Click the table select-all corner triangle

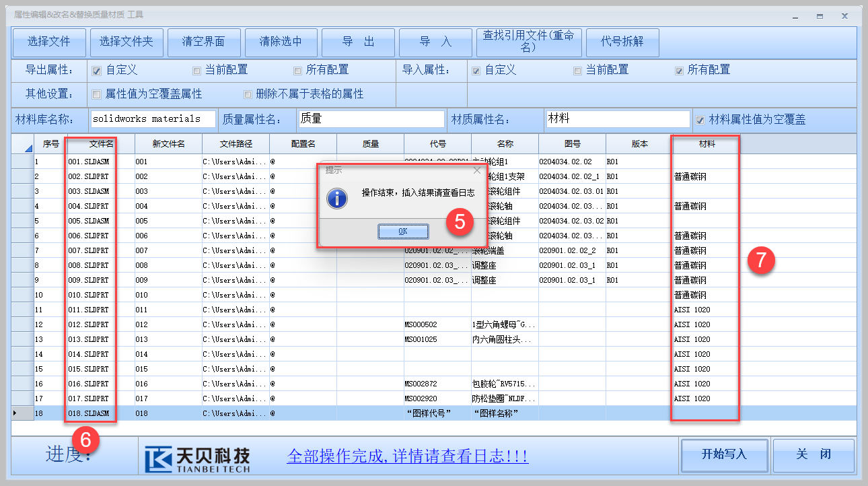27,147
